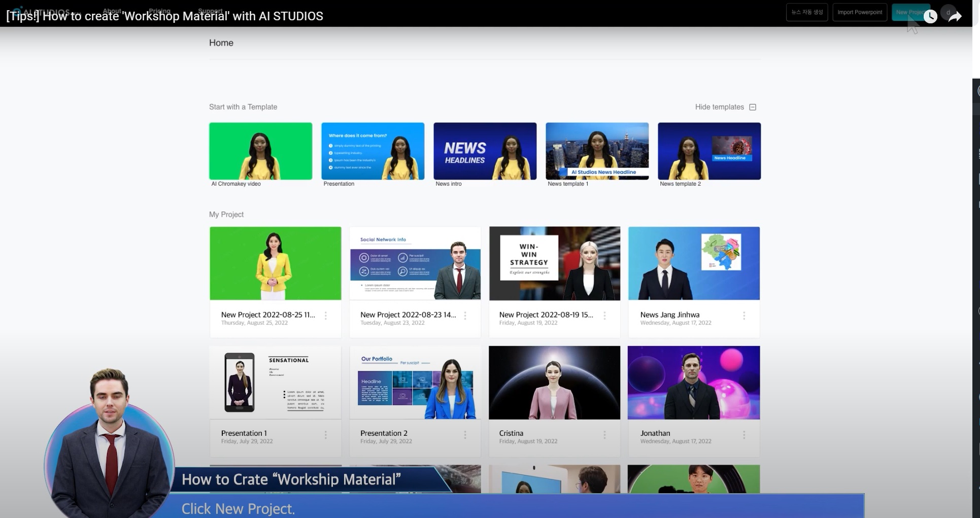This screenshot has width=980, height=518.
Task: Open the Cristina project thumbnail
Action: (555, 383)
